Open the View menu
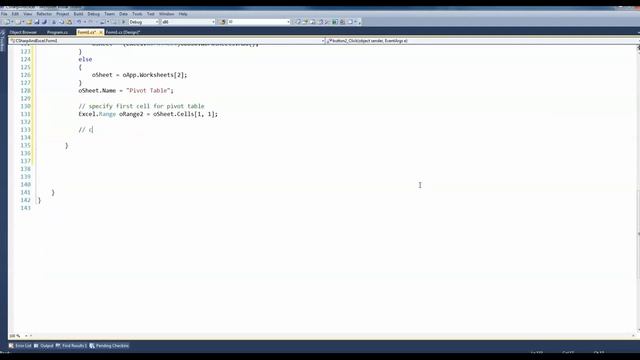This screenshot has height=360, width=640. tap(28, 14)
